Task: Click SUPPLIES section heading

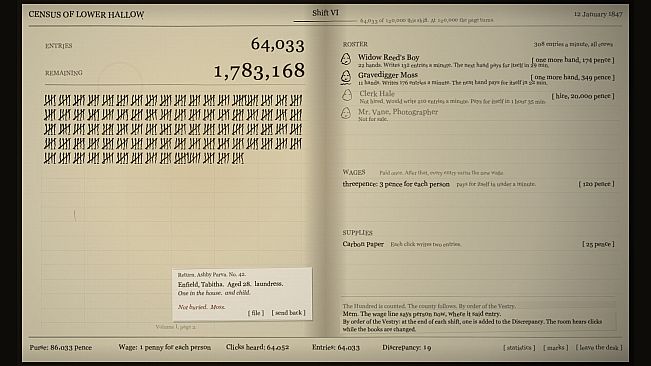Action: 357,232
